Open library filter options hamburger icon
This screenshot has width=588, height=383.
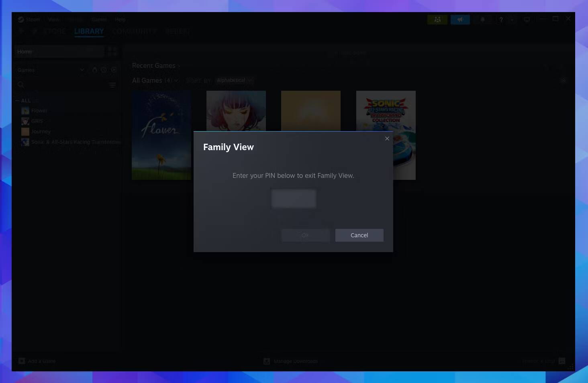tap(112, 85)
